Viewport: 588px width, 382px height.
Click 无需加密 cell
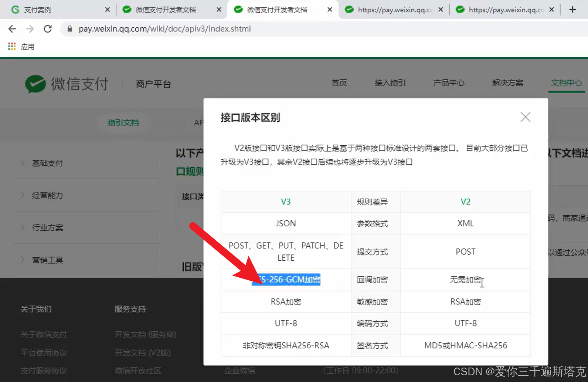465,280
